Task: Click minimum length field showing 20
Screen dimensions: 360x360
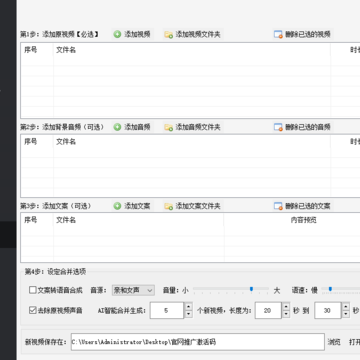Action: pyautogui.click(x=268, y=311)
